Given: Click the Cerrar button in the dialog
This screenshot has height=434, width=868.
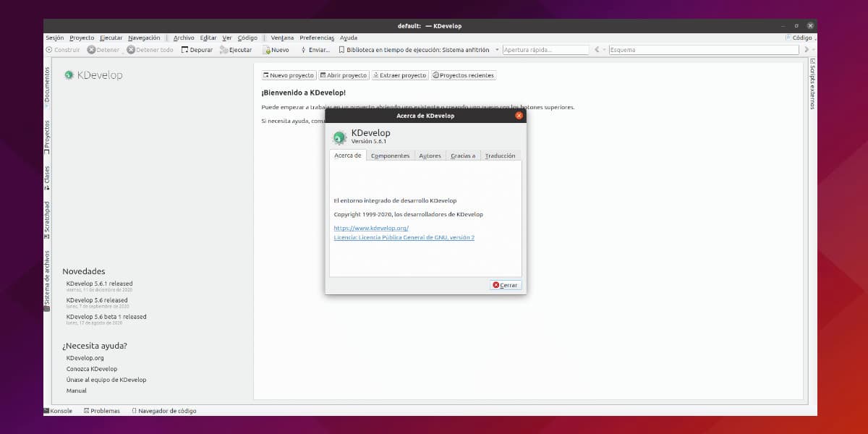Looking at the screenshot, I should pyautogui.click(x=505, y=285).
